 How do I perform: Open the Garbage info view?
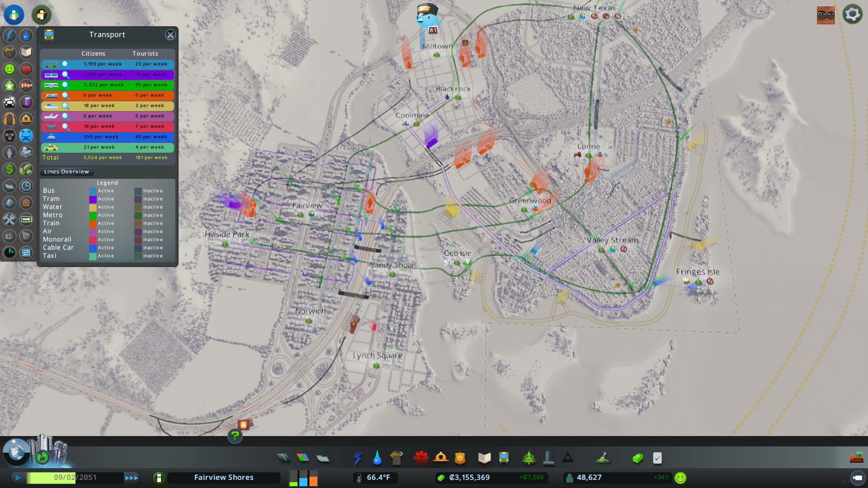(9, 52)
